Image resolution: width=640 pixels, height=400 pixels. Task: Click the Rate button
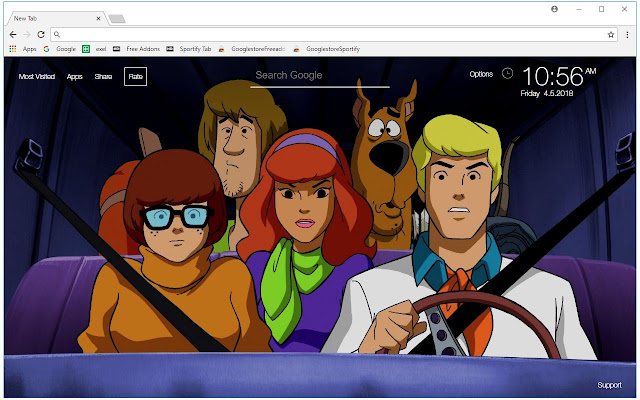[x=136, y=76]
